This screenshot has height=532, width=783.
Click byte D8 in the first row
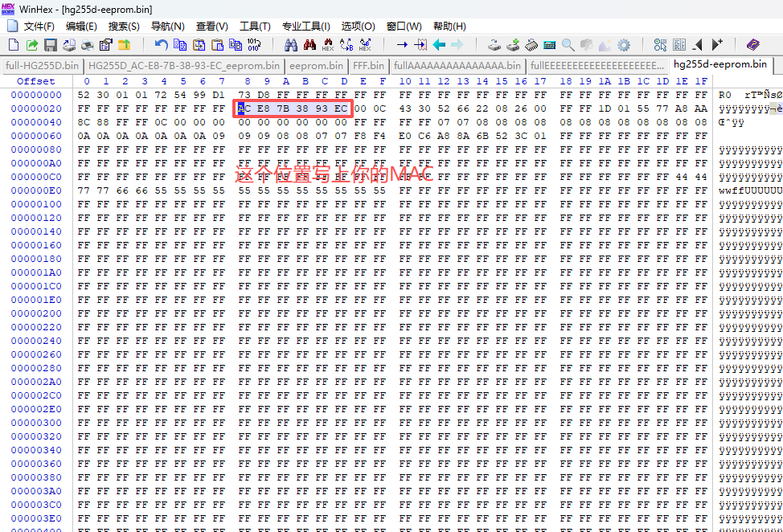click(x=264, y=95)
